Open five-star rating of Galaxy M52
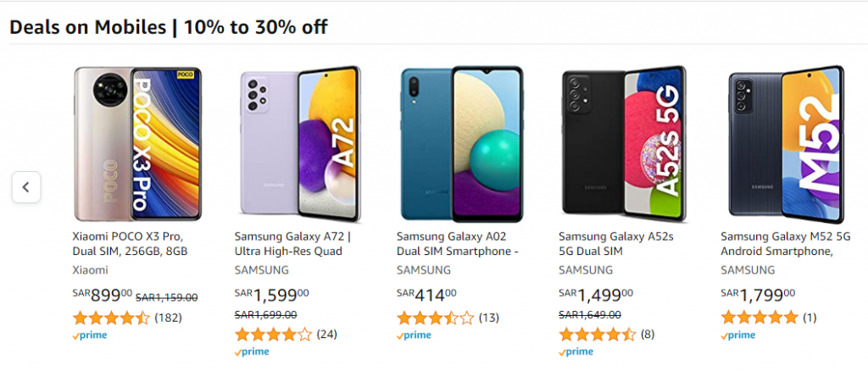This screenshot has height=371, width=868. [x=759, y=318]
